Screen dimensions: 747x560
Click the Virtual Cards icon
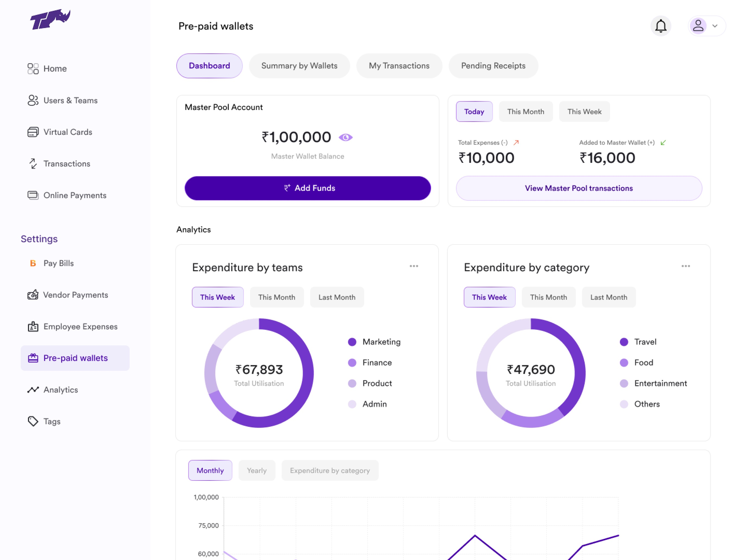pos(33,132)
